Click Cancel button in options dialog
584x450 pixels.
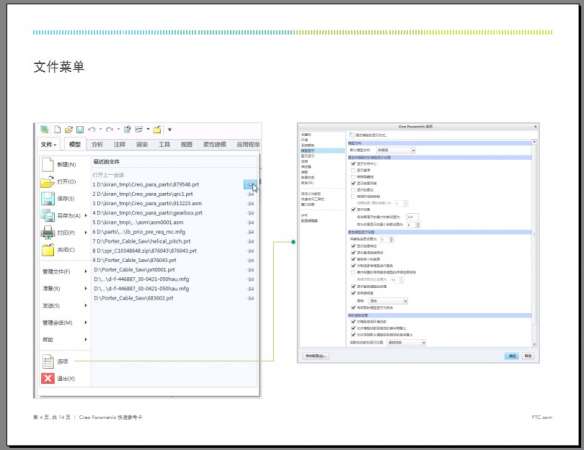[x=528, y=356]
